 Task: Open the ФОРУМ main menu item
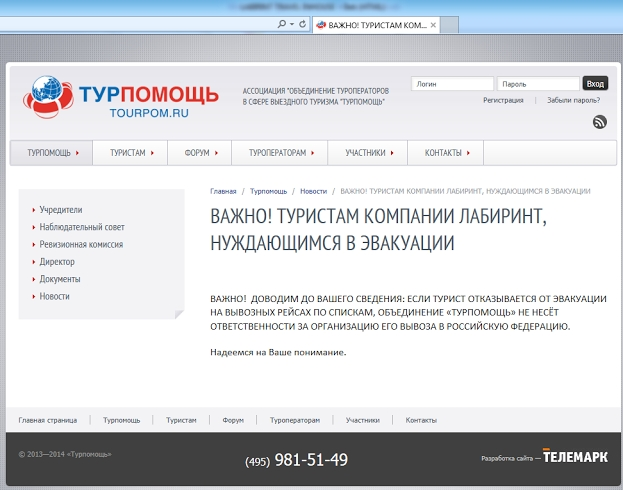[199, 153]
